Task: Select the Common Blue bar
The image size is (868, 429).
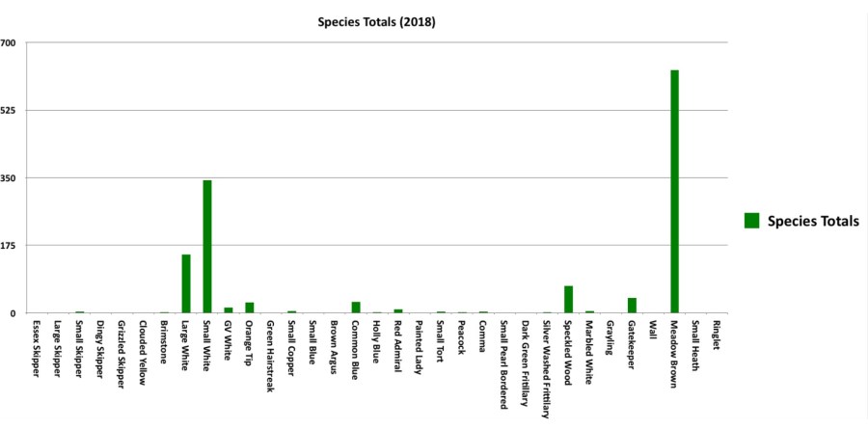Action: pos(356,308)
